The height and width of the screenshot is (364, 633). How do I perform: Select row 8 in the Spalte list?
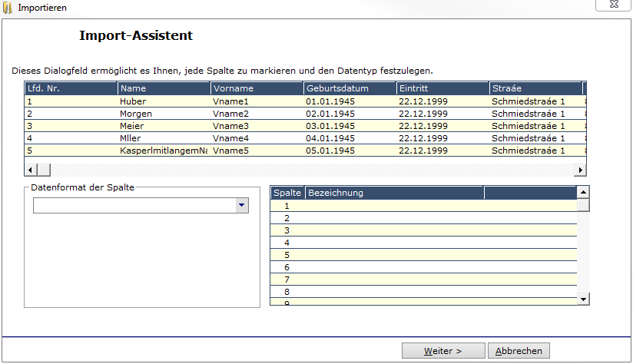pos(423,292)
